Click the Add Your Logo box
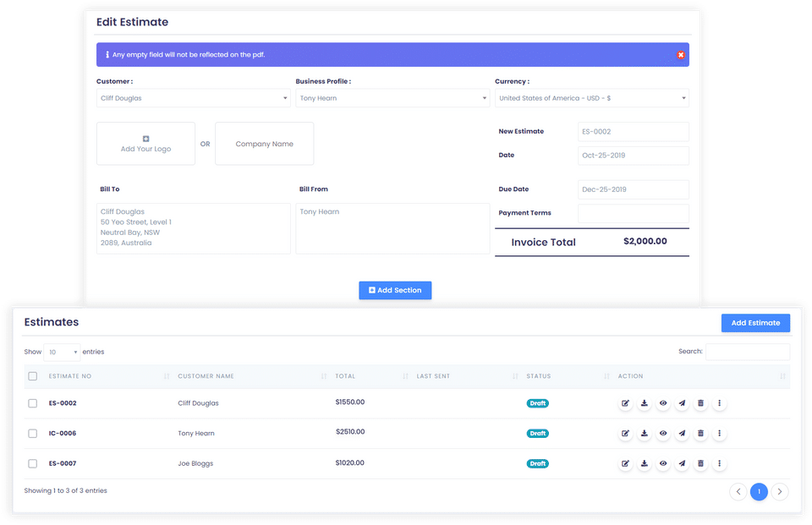 pos(145,144)
